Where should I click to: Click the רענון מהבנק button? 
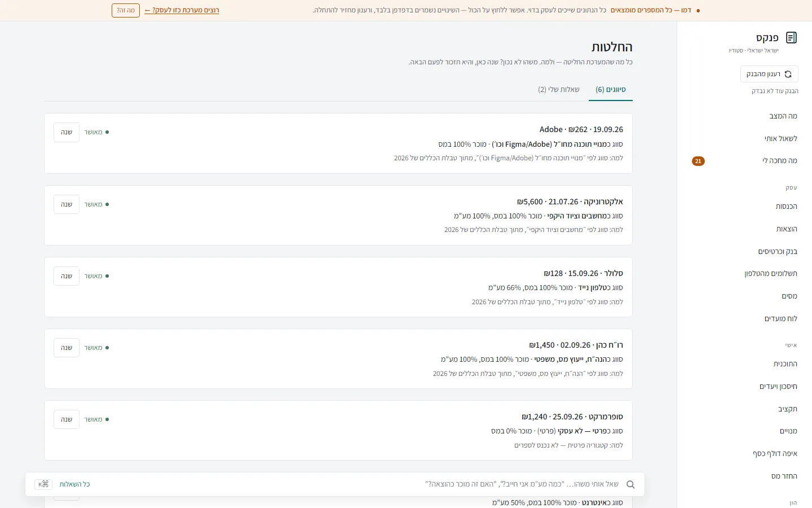pos(769,74)
